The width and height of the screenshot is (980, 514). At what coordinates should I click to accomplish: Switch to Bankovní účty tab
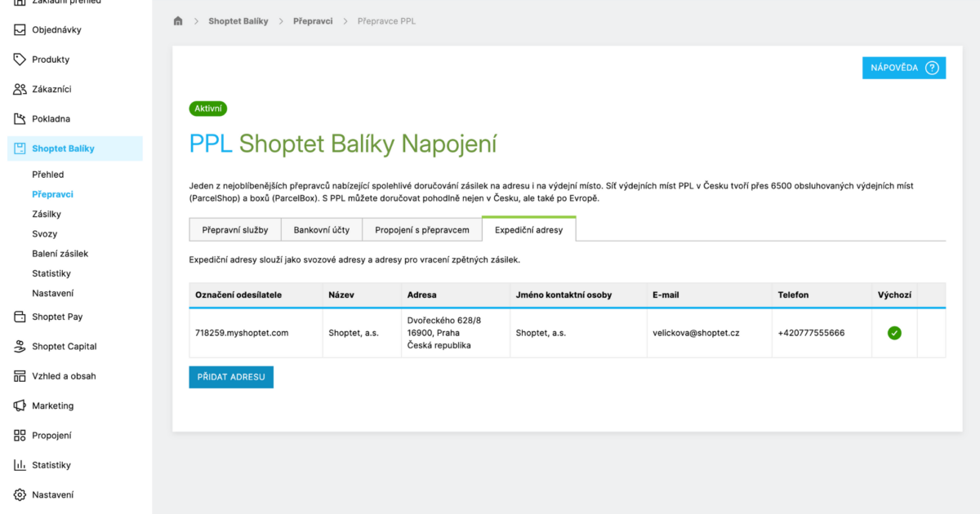322,230
